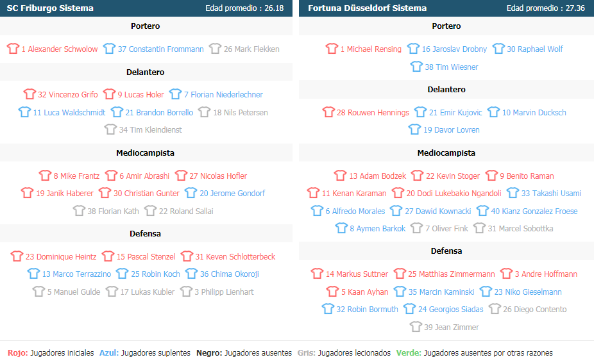The height and width of the screenshot is (364, 594).
Task: Open Kianz Gonzalez Froese link
Action: [534, 211]
